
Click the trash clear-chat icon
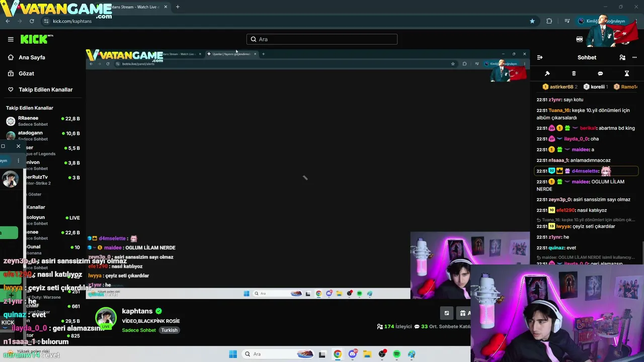[574, 73]
